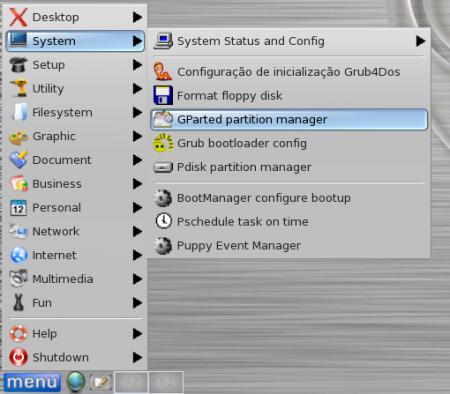450x394 pixels.
Task: Click the GParted partition manager icon
Action: pos(163,119)
